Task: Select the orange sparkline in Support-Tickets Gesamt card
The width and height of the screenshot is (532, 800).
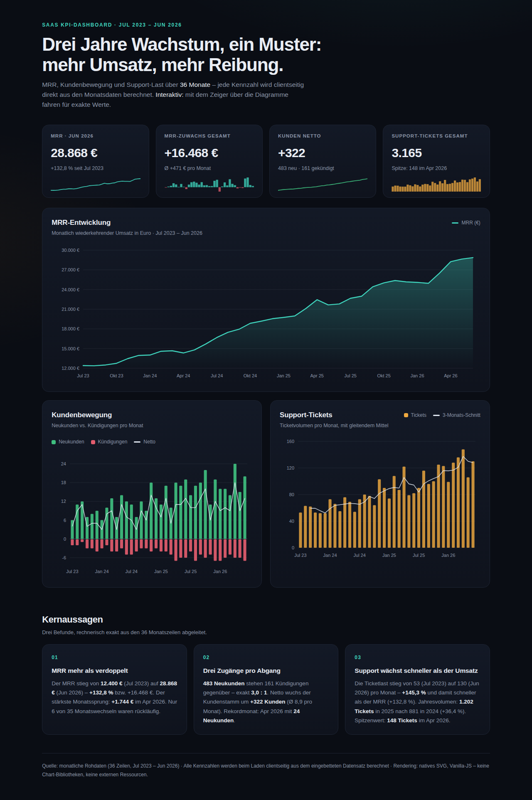Action: tap(436, 185)
